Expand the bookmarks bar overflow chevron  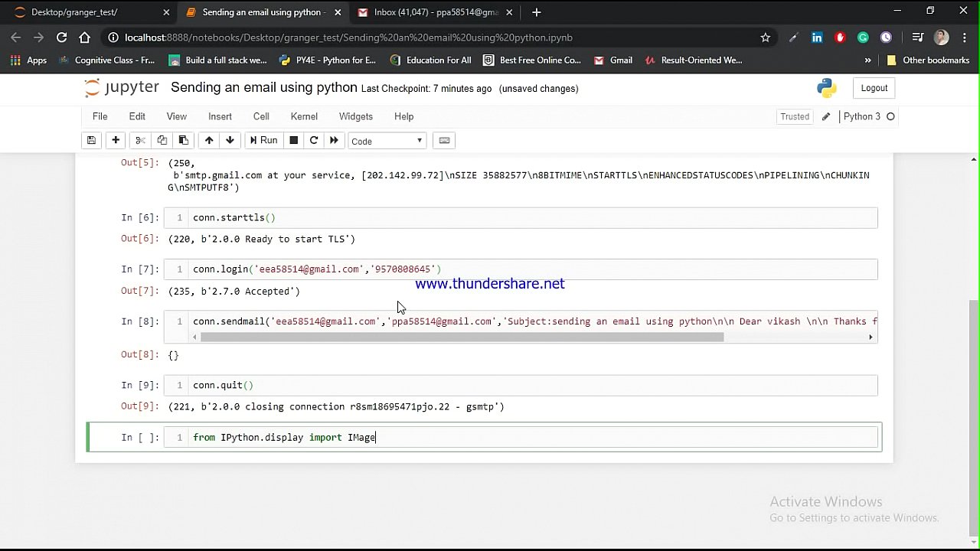(867, 60)
